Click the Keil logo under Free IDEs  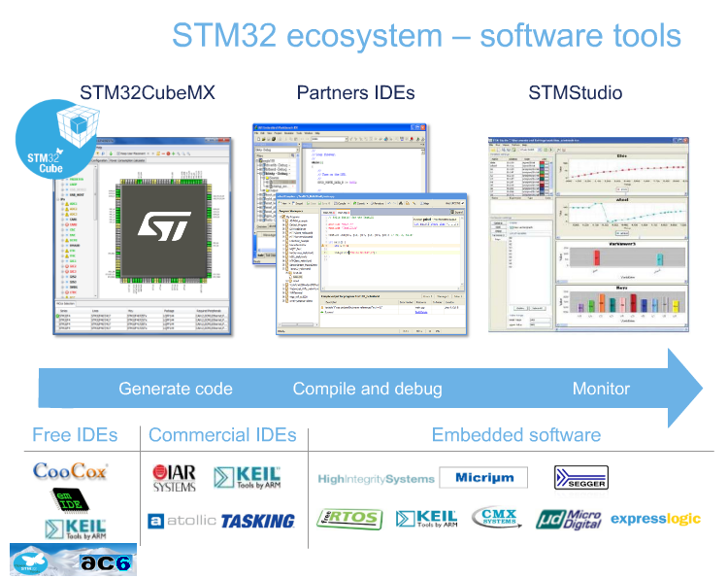click(76, 529)
